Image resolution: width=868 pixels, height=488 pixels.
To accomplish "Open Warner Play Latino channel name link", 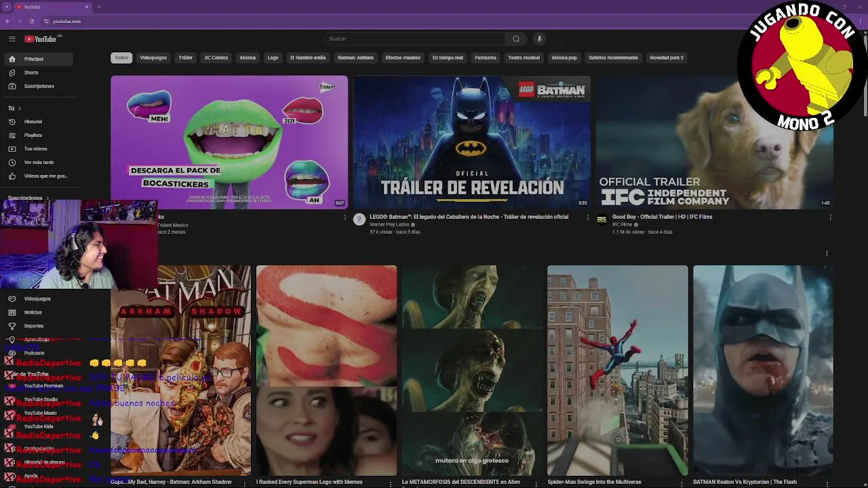I will point(389,224).
